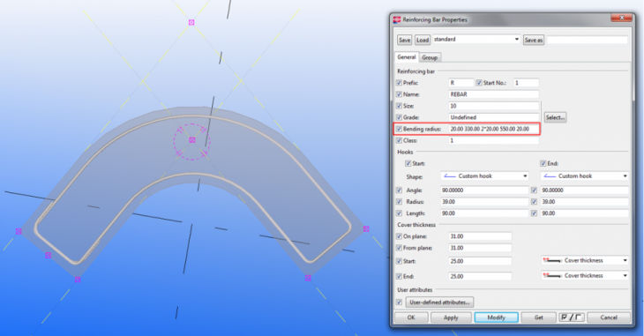Uncheck the Start No. checkbox

479,83
